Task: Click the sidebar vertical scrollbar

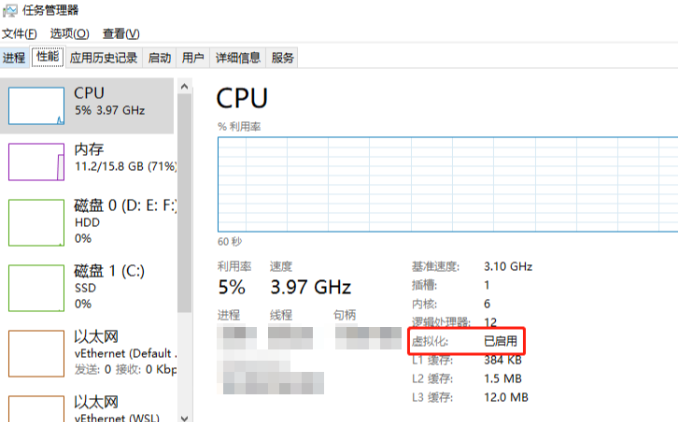Action: pos(184,200)
